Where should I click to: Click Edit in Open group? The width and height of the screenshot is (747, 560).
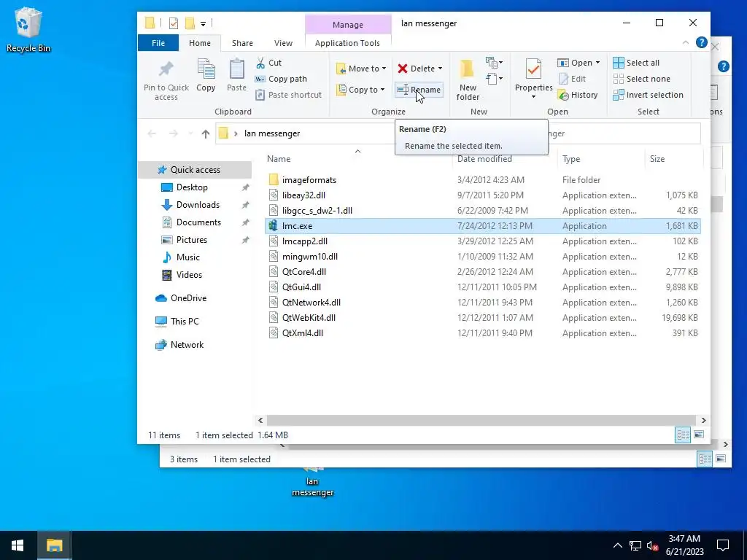572,79
